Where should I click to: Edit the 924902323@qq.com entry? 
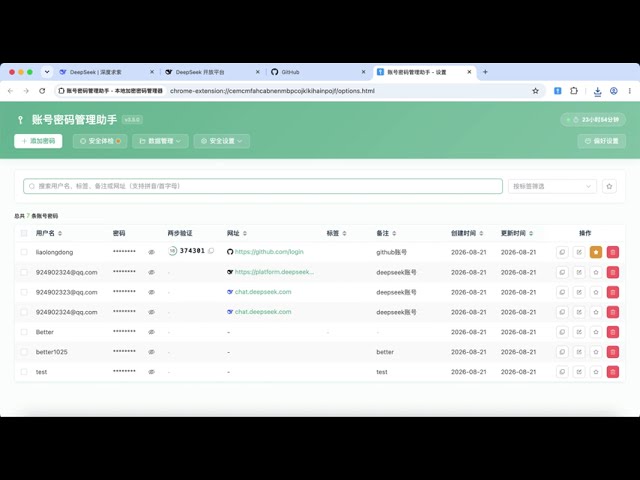579,292
